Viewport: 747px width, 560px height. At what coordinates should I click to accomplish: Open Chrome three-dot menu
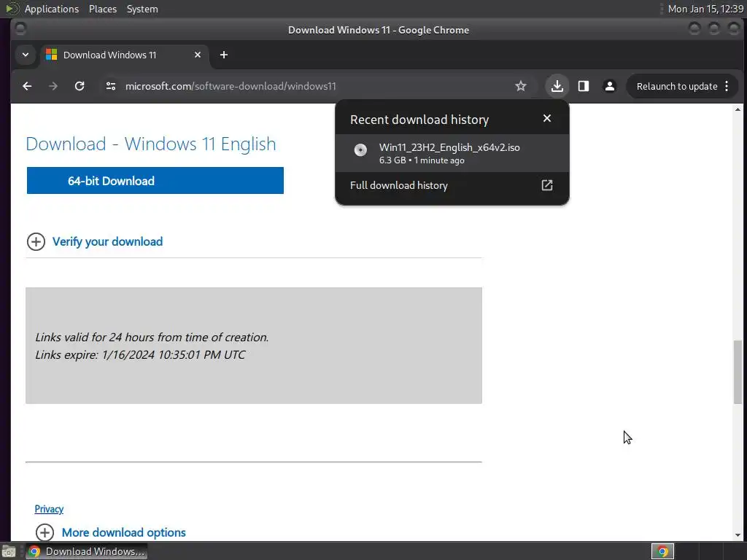(x=727, y=86)
